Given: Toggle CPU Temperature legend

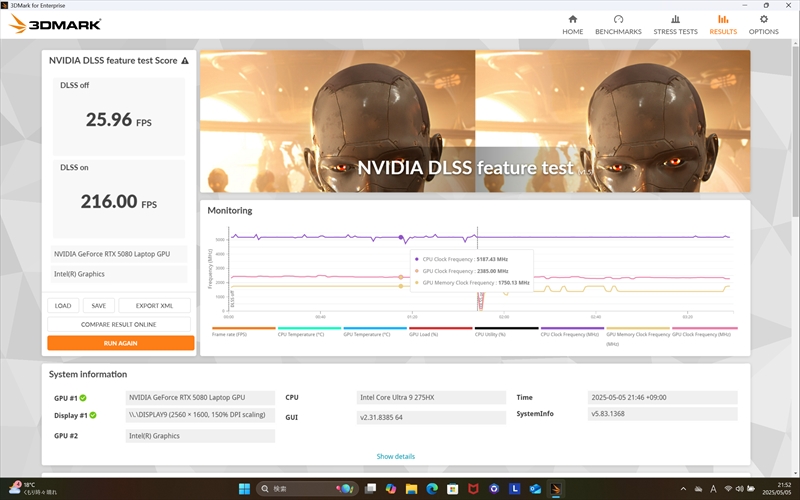Looking at the screenshot, I should [x=309, y=332].
